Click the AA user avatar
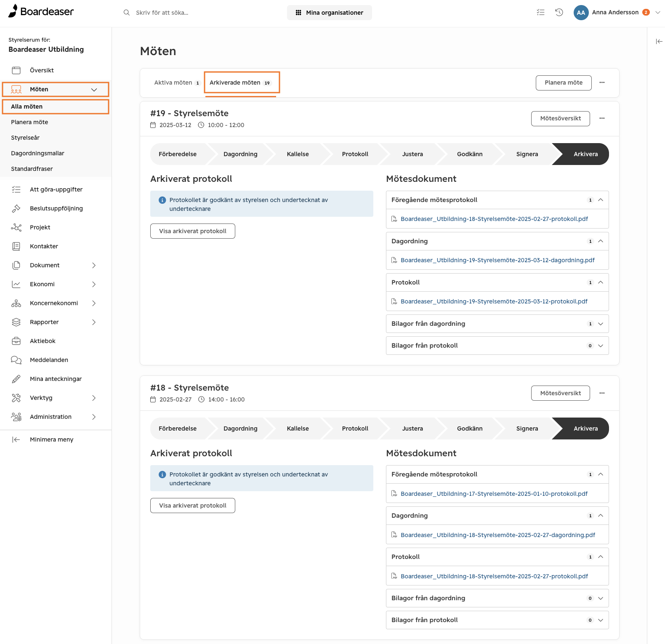 pos(581,13)
